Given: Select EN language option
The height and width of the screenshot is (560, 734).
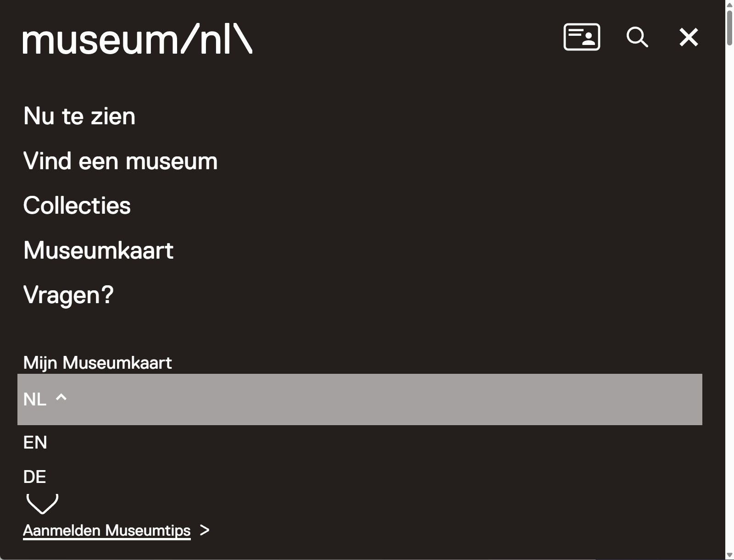Looking at the screenshot, I should click(35, 443).
